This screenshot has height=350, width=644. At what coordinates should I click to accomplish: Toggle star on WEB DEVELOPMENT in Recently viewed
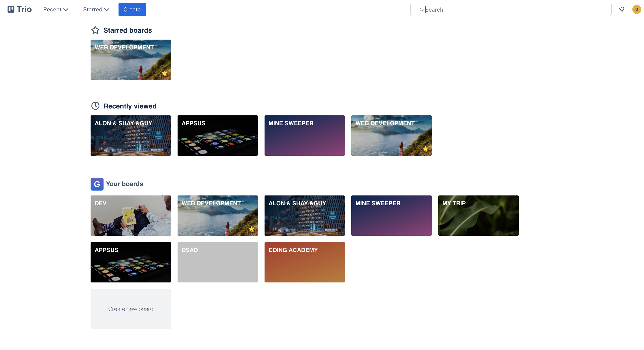click(x=425, y=149)
